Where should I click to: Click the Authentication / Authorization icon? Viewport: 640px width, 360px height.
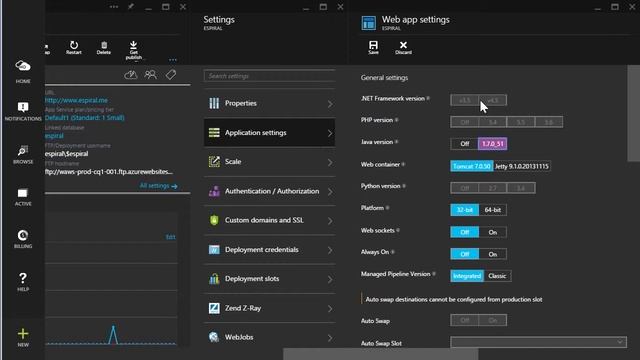[214, 191]
